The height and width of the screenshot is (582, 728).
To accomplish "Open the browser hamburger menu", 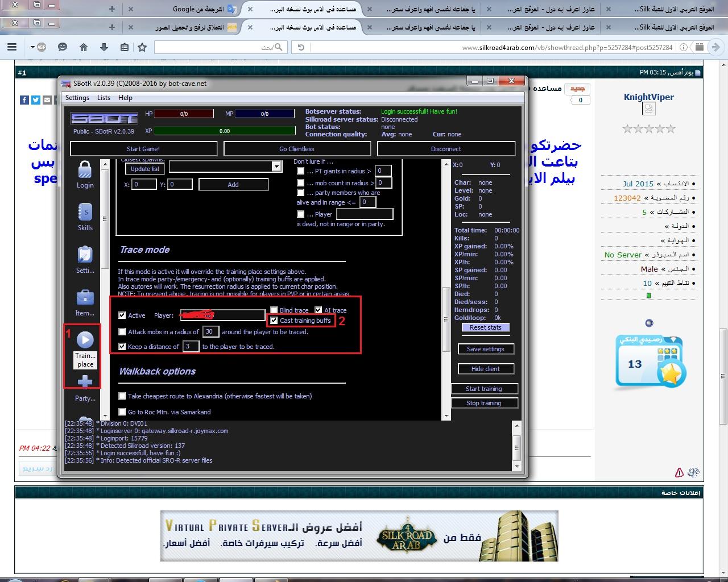I will 12,47.
